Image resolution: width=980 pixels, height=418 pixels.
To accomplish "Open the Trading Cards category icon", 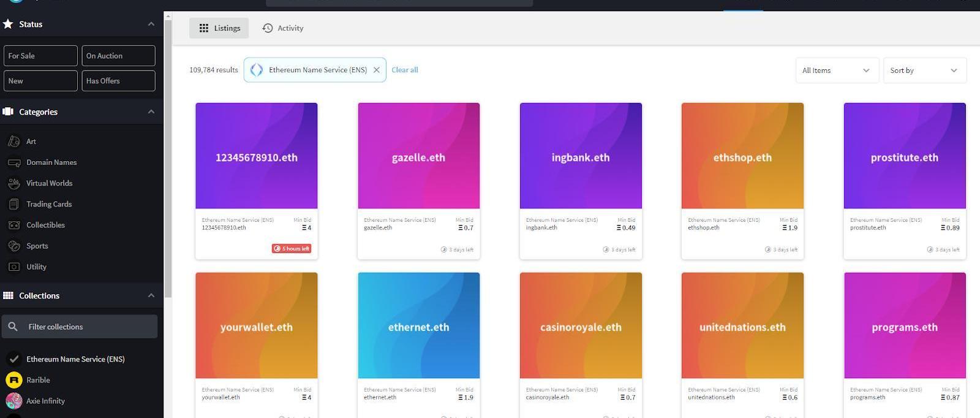I will (x=14, y=204).
